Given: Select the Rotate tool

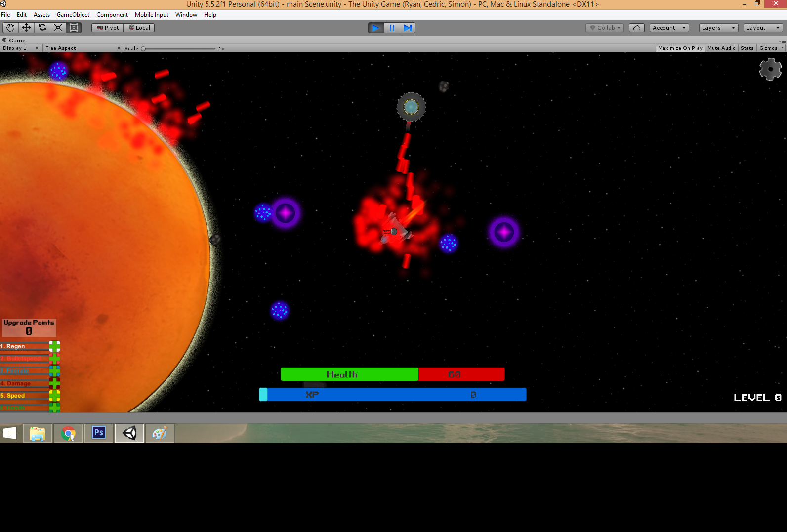Looking at the screenshot, I should pyautogui.click(x=42, y=28).
